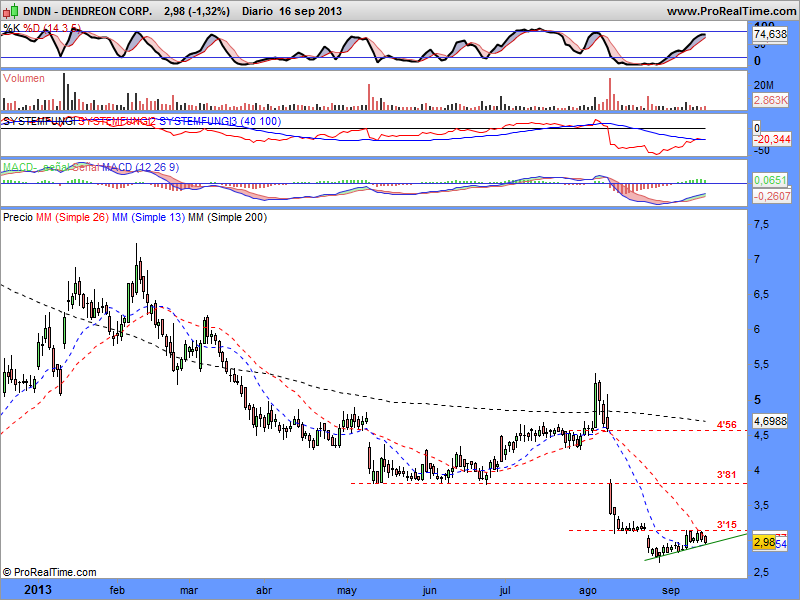Click the jun month label on time axis

tap(430, 590)
